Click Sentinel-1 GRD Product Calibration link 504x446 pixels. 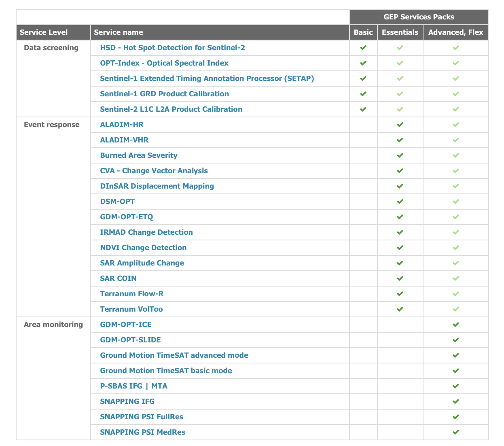[x=164, y=94]
